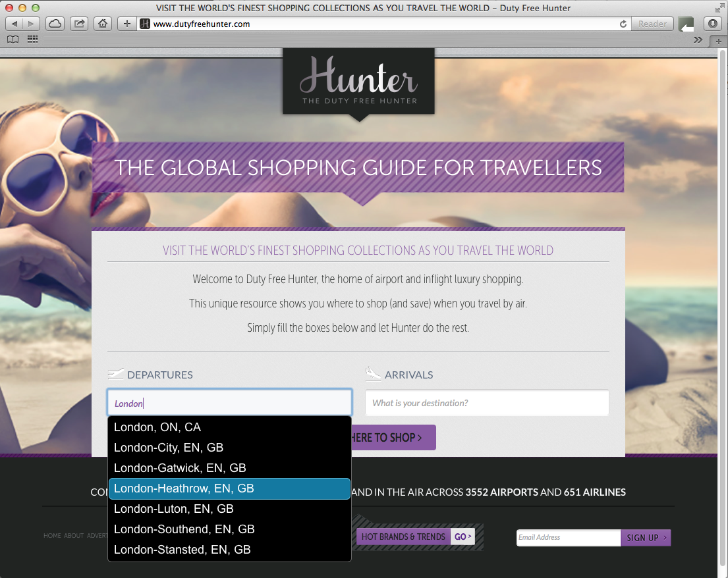The height and width of the screenshot is (578, 728).
Task: Show Top Sites grid icon
Action: coord(32,39)
